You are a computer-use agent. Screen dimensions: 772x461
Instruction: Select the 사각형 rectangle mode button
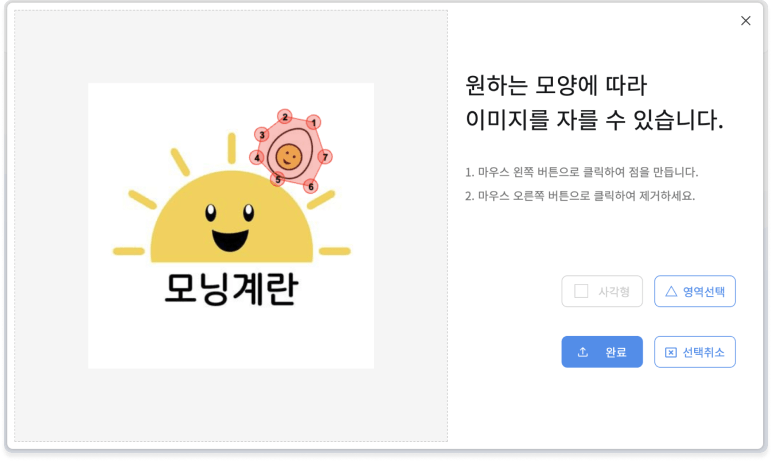[x=602, y=291]
